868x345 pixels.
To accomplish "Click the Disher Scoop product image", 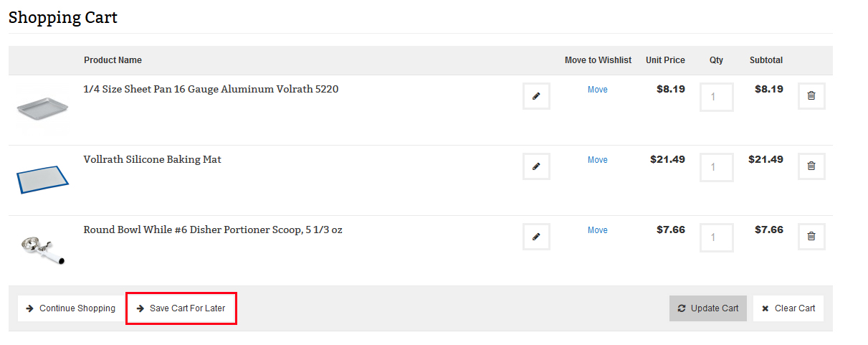I will point(42,248).
